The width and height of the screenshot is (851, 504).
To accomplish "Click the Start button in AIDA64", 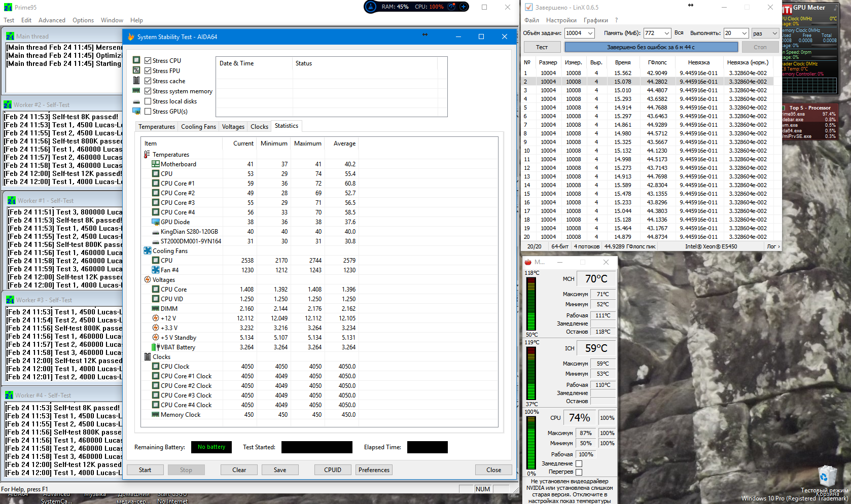I will [145, 470].
